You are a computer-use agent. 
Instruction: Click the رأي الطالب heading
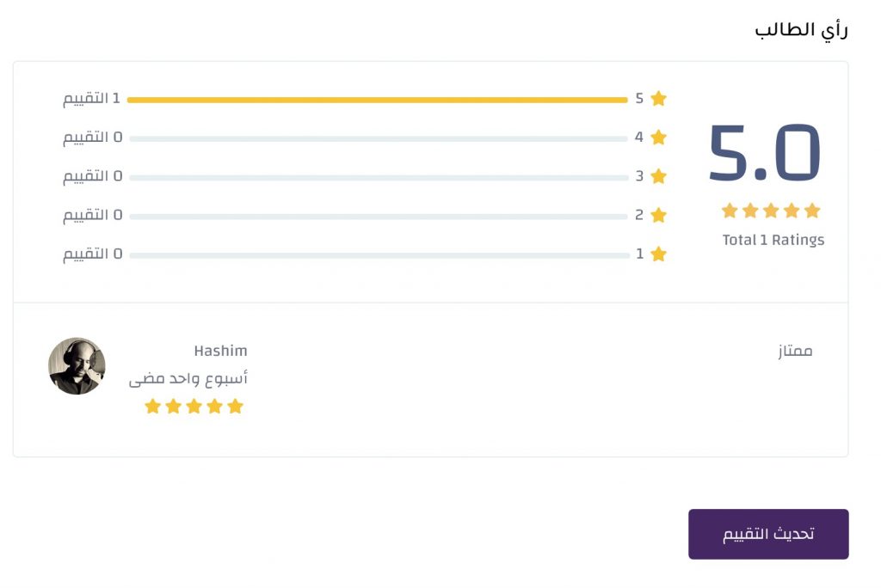pyautogui.click(x=801, y=30)
